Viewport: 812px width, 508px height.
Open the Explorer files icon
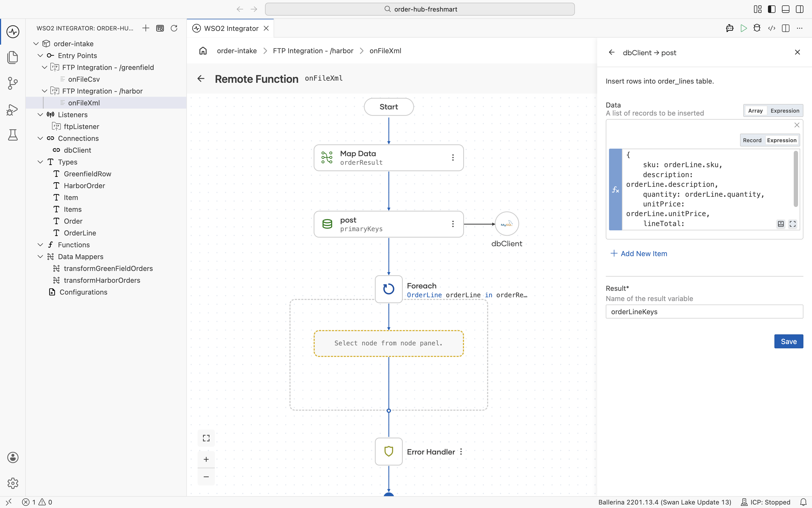point(13,58)
